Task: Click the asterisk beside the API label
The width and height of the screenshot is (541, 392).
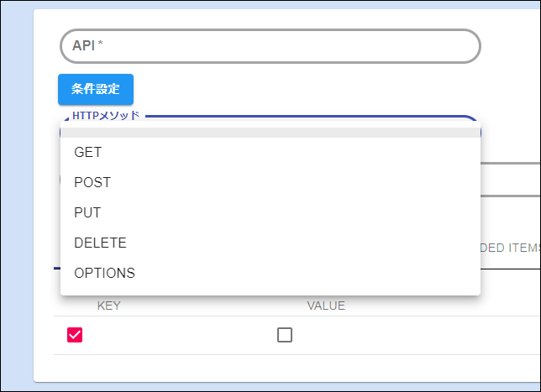Action: [101, 45]
